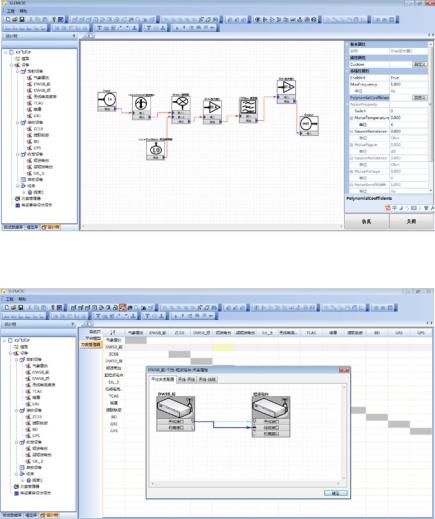Click the TCAS column header in the matrix
The image size is (435, 519).
point(311,333)
